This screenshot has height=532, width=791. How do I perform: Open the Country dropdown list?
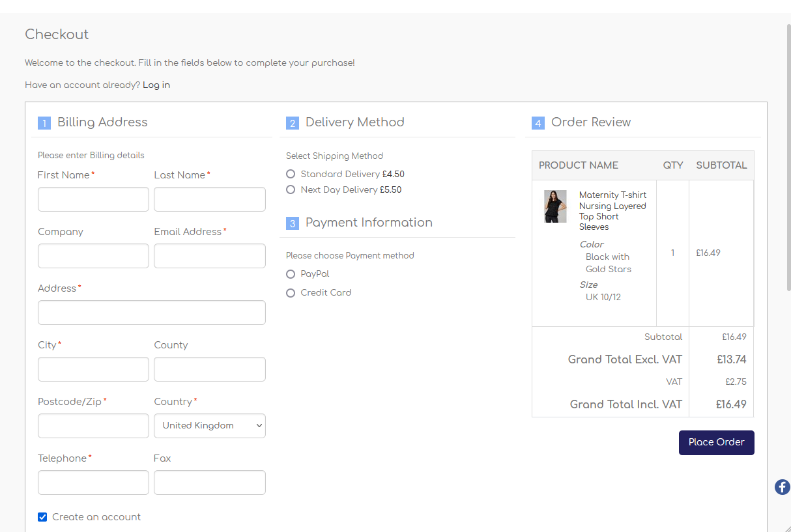tap(209, 426)
